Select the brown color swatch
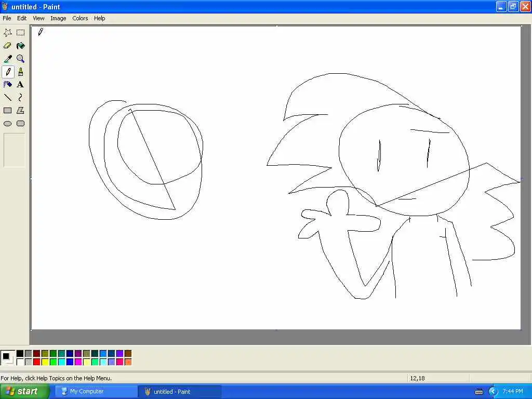Image resolution: width=532 pixels, height=399 pixels. 128,354
